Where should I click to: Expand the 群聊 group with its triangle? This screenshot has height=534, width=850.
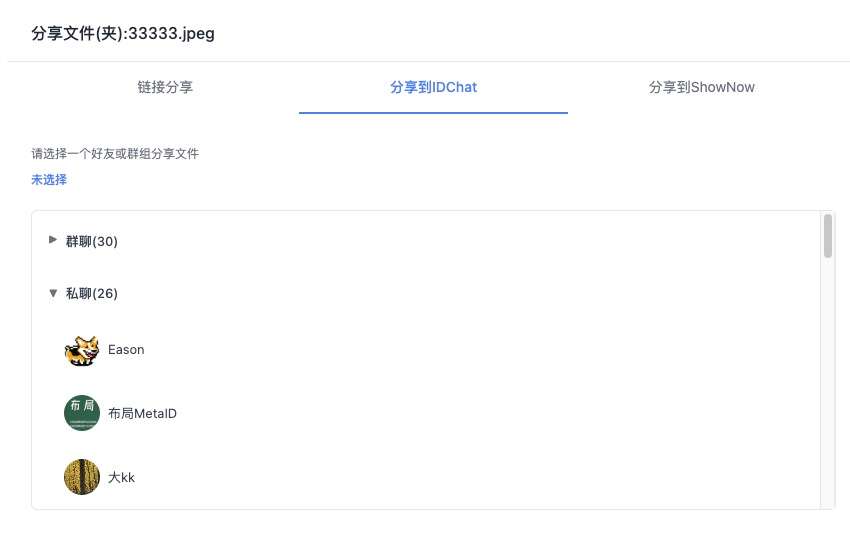(x=53, y=240)
